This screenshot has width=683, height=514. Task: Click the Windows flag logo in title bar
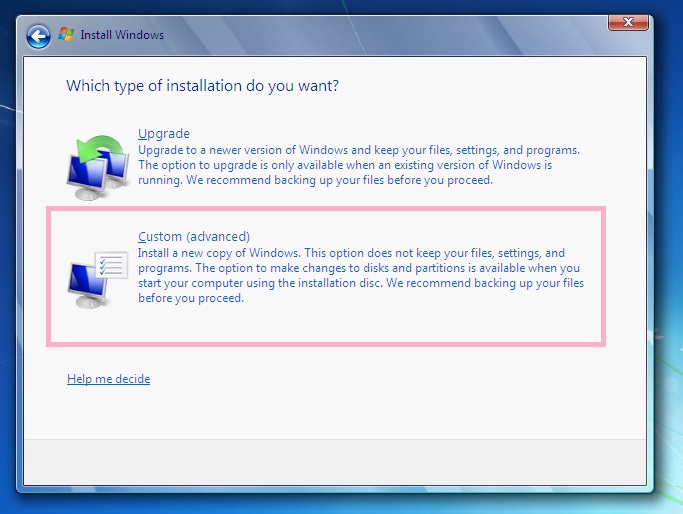66,34
